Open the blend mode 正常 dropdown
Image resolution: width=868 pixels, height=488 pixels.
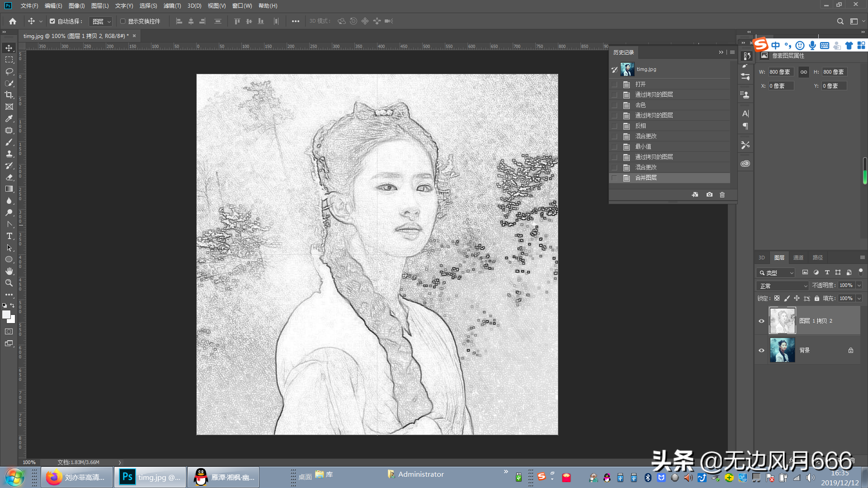(x=782, y=286)
